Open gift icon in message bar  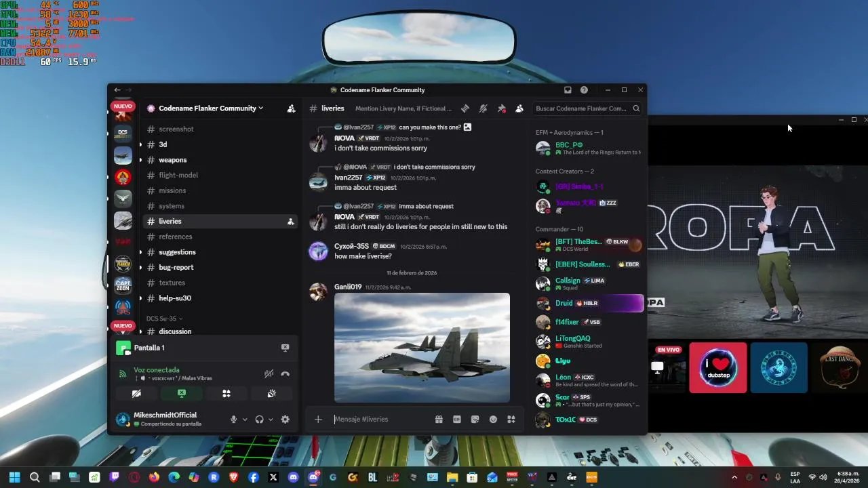click(439, 420)
